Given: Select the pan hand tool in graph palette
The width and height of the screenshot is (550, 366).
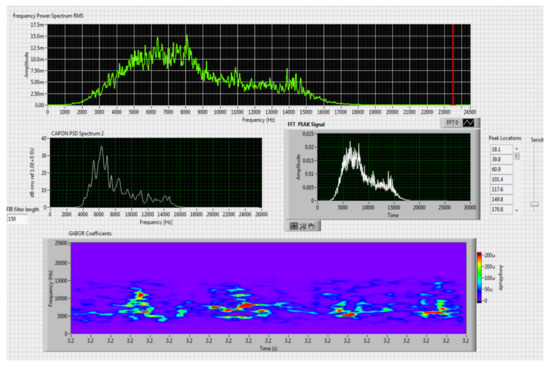Looking at the screenshot, I should point(311,226).
